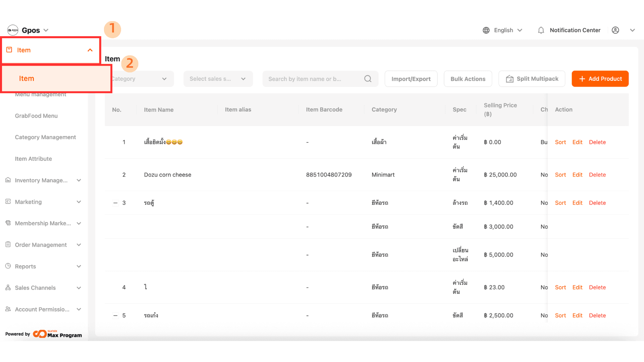Click the Gpos store logo
Viewport: 644px width, 362px height.
pos(13,30)
